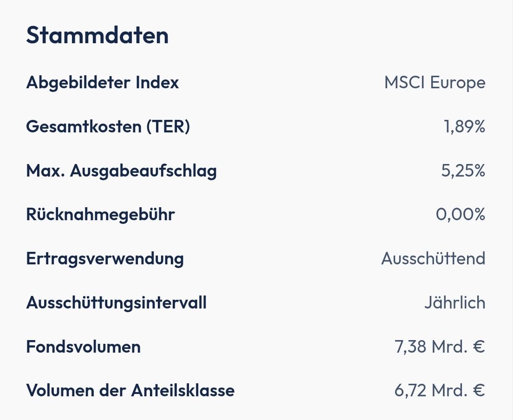This screenshot has height=420, width=513.
Task: Select the Max. Ausgabeaufschlag label
Action: pyautogui.click(x=121, y=171)
